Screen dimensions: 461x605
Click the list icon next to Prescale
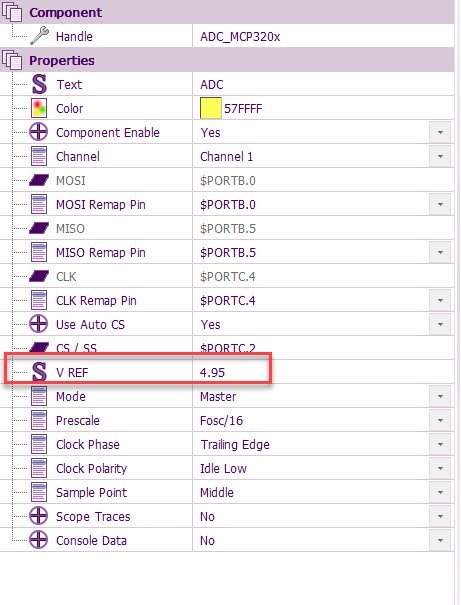coord(39,420)
